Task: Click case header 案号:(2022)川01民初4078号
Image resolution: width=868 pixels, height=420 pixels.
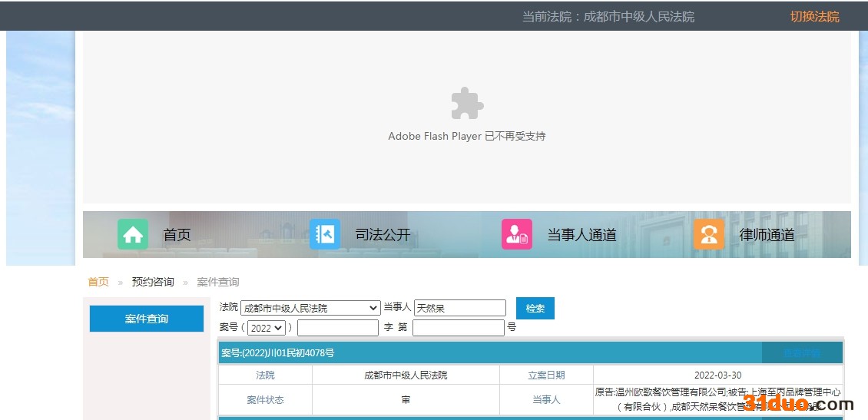Action: (x=278, y=353)
